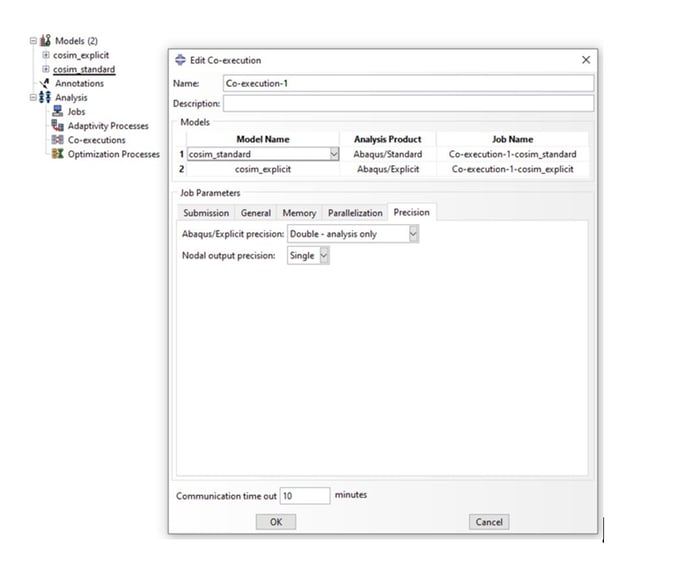
Task: Click the Job Name column header
Action: pos(512,139)
